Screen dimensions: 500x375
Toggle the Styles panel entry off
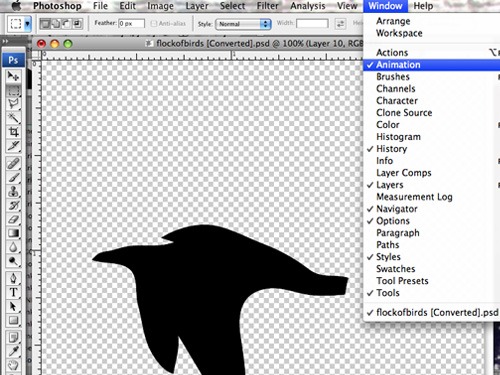pos(432,257)
